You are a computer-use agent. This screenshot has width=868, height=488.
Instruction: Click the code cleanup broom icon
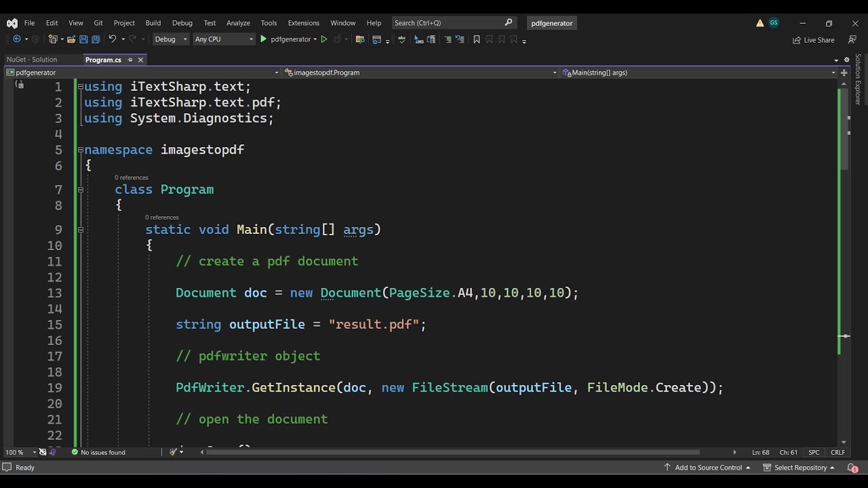click(x=174, y=452)
